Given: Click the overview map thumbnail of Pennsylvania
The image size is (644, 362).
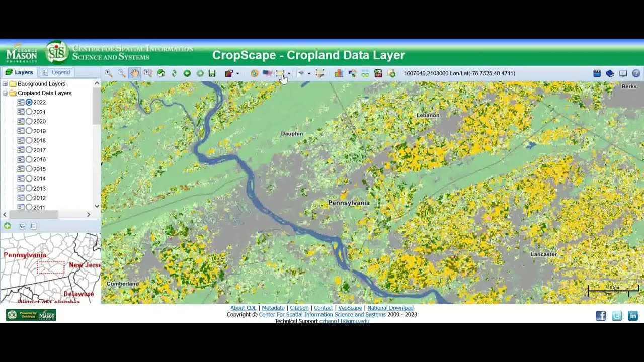Looking at the screenshot, I should [50, 268].
